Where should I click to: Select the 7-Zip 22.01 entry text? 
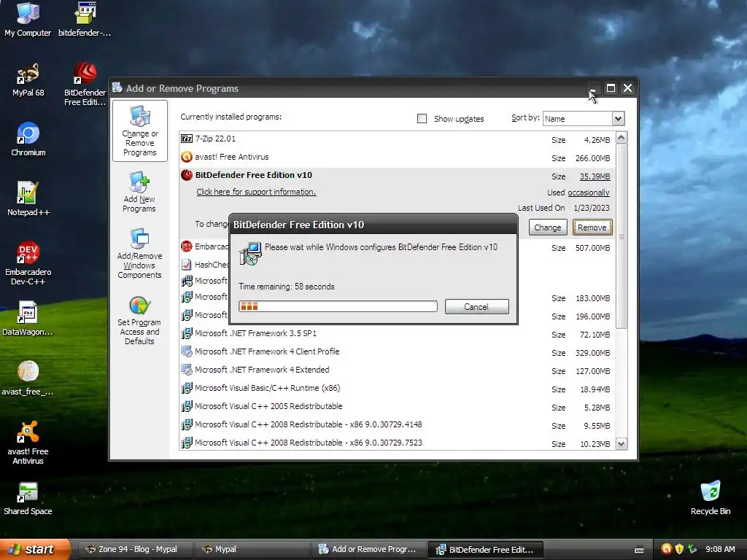click(215, 139)
